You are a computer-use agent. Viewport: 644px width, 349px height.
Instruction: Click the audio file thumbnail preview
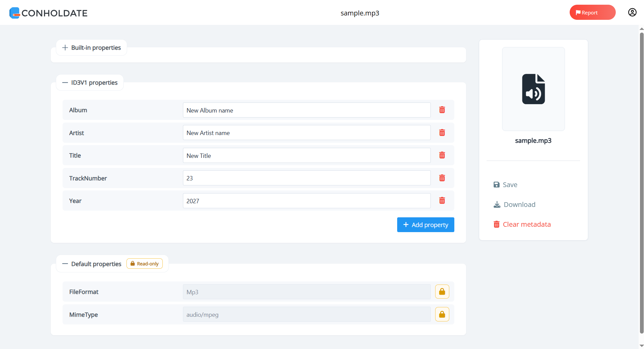[x=533, y=89]
